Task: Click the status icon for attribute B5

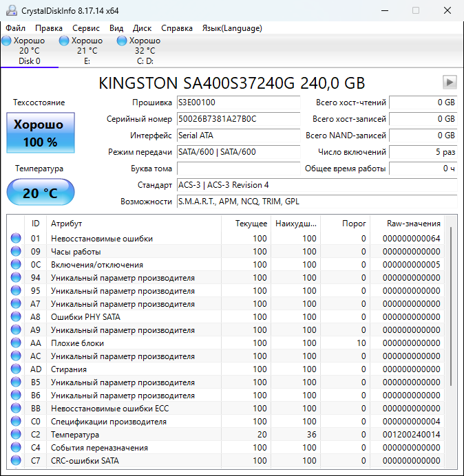Action: [16, 382]
